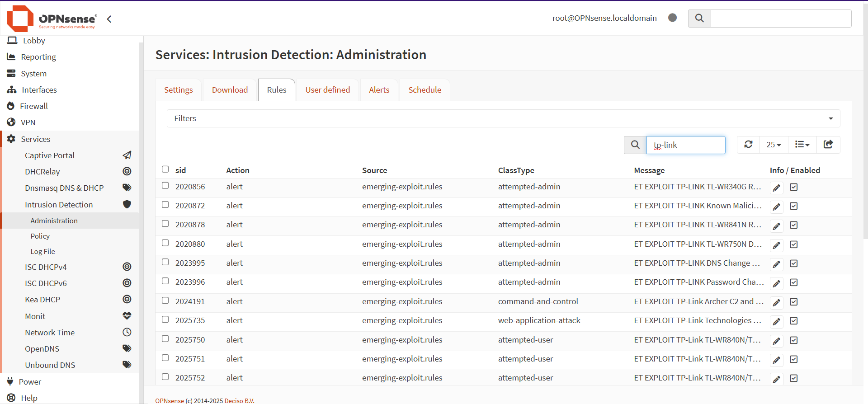
Task: Open the Alerts tab
Action: [379, 90]
